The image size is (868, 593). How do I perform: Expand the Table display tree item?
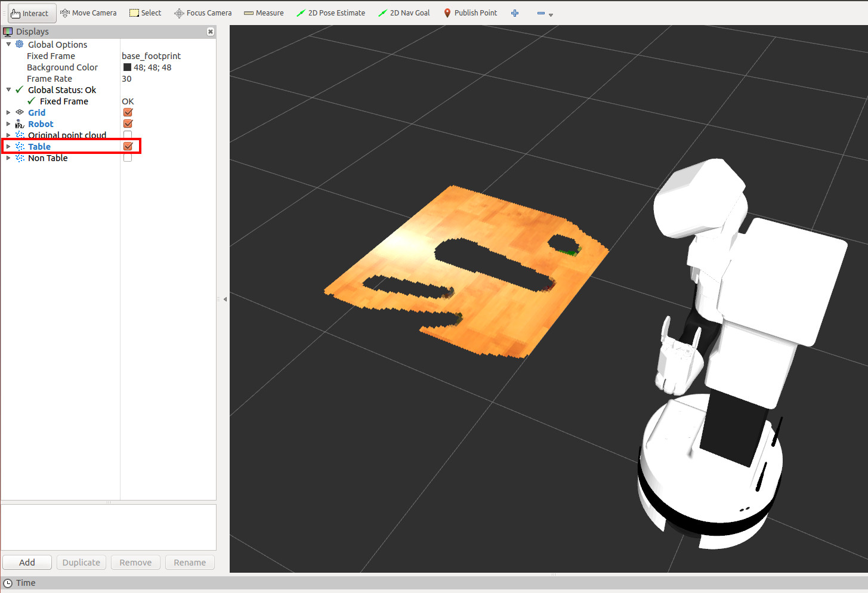pyautogui.click(x=8, y=147)
